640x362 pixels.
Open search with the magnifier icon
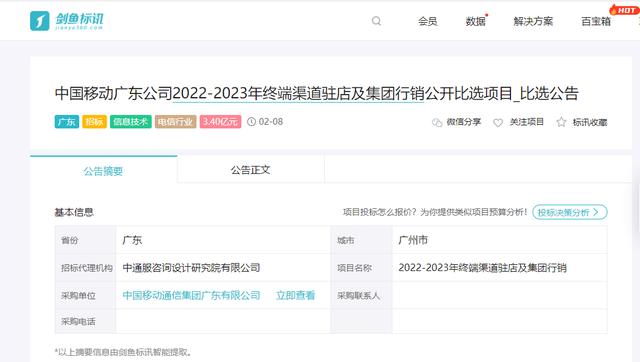coord(376,21)
